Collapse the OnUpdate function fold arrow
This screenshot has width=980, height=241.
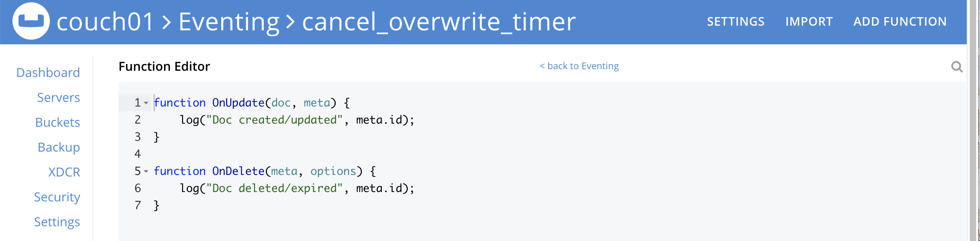(146, 103)
